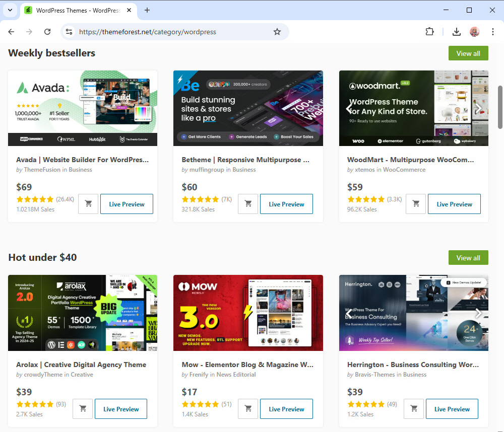The height and width of the screenshot is (432, 504).
Task: Expand the tab search dropdown
Action: point(10,10)
